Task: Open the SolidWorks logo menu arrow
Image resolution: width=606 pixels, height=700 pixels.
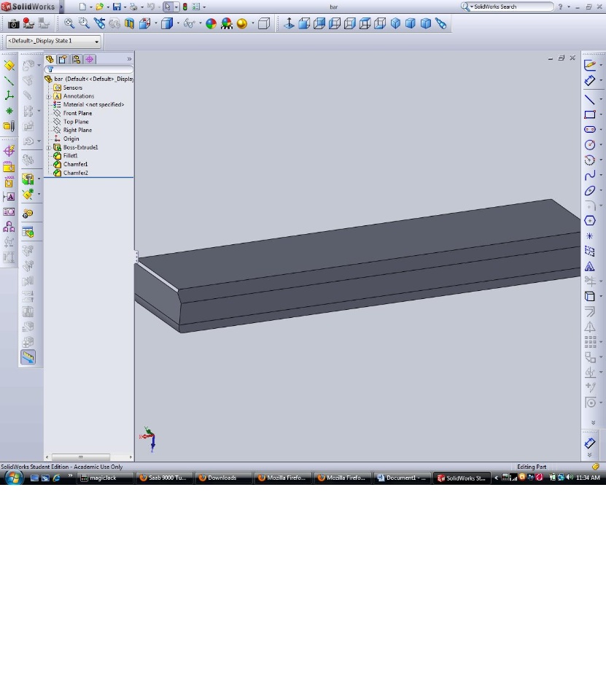Action: point(62,7)
